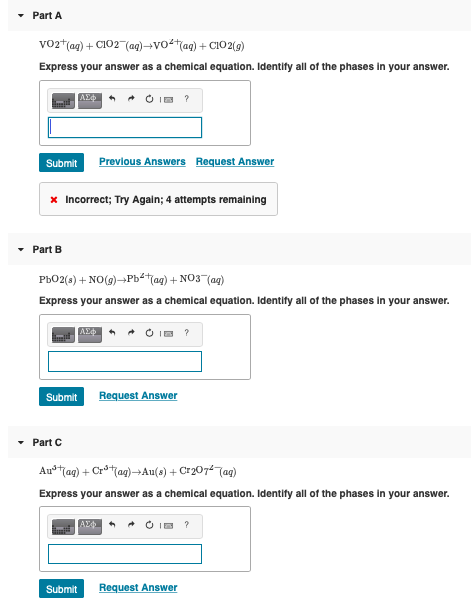Viewport: 471px width, 608px height.
Task: Show keyboard shortcuts in Part A toolbar
Action: tap(168, 100)
